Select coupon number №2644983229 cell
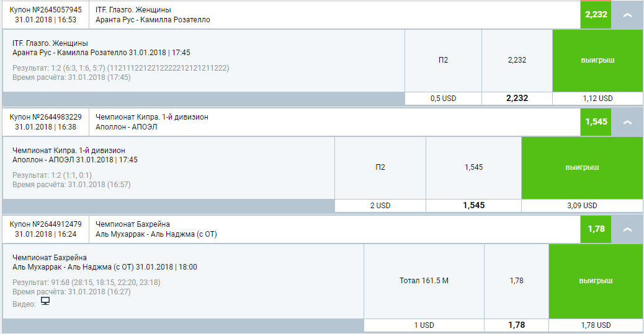Viewport: 644px width, 334px height. point(45,122)
